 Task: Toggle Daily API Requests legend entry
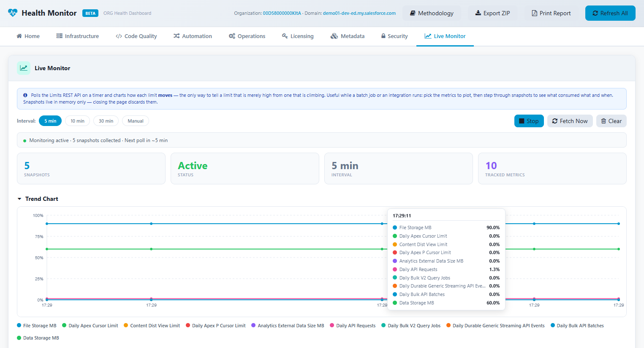pyautogui.click(x=353, y=326)
